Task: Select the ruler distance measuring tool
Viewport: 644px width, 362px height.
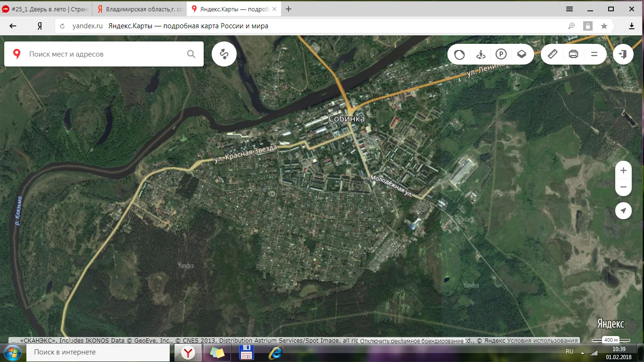Action: pos(553,54)
